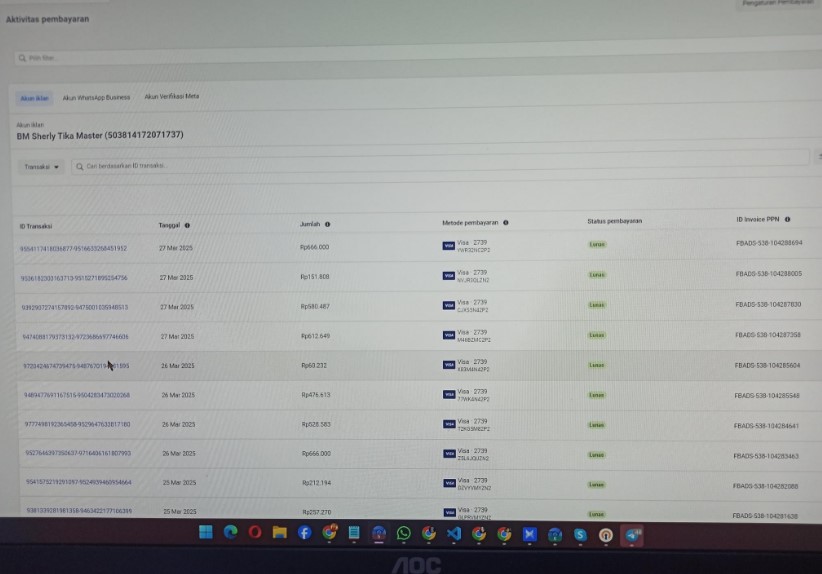Screen dimensions: 822x574
Task: Click the info icon beside Tanggal header
Action: point(187,226)
